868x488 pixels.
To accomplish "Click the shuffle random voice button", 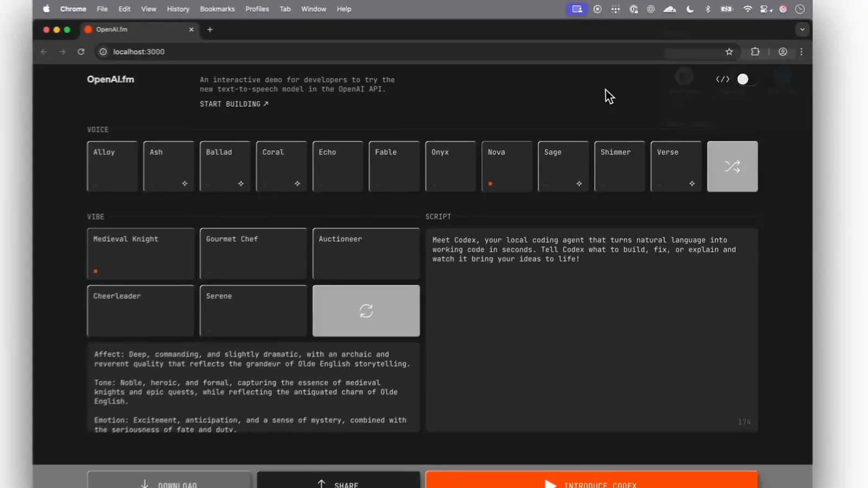I will 732,166.
